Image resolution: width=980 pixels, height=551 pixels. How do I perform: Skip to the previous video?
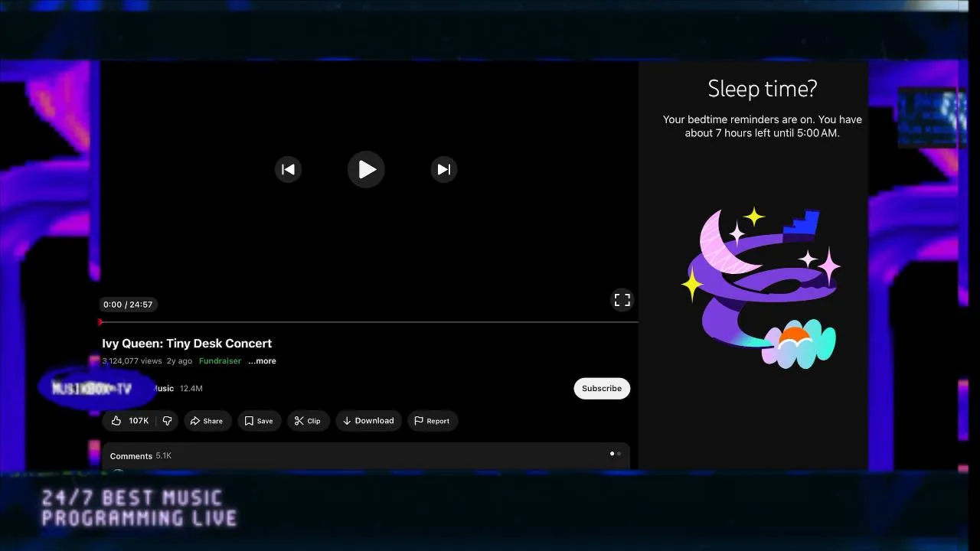(288, 169)
